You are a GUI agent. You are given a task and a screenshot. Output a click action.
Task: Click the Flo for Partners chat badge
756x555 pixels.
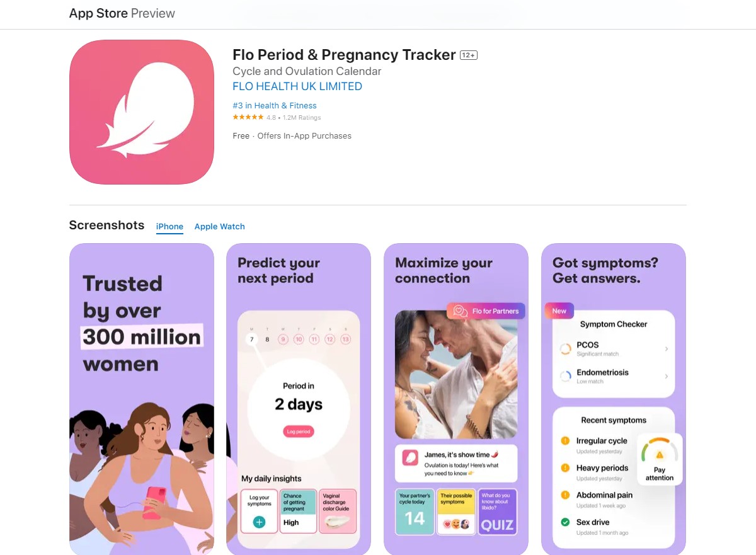point(486,311)
